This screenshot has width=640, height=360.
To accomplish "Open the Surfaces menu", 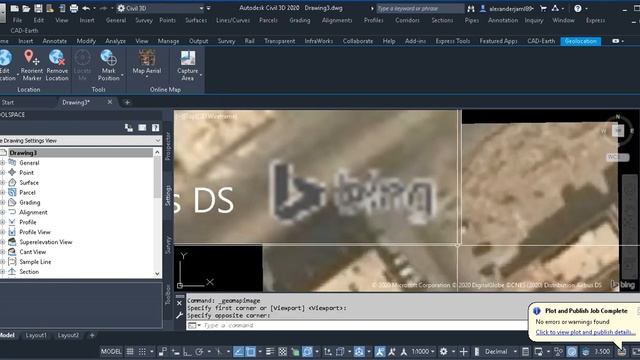I will [196, 20].
